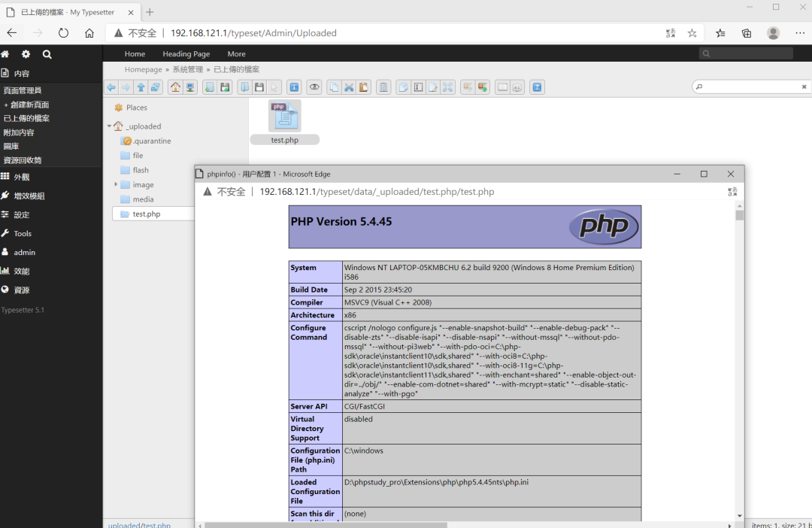The height and width of the screenshot is (528, 812).
Task: Click the resize image arrows icon
Action: click(447, 87)
